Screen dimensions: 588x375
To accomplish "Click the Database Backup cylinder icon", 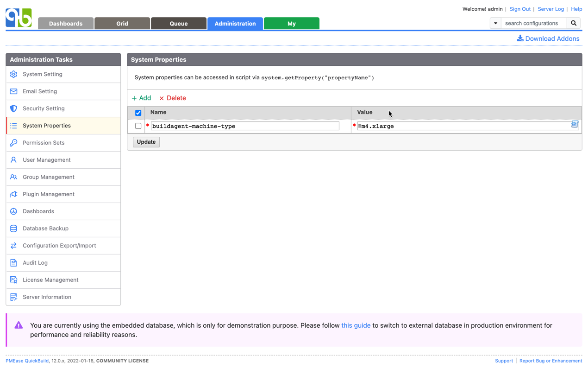I will (x=13, y=229).
